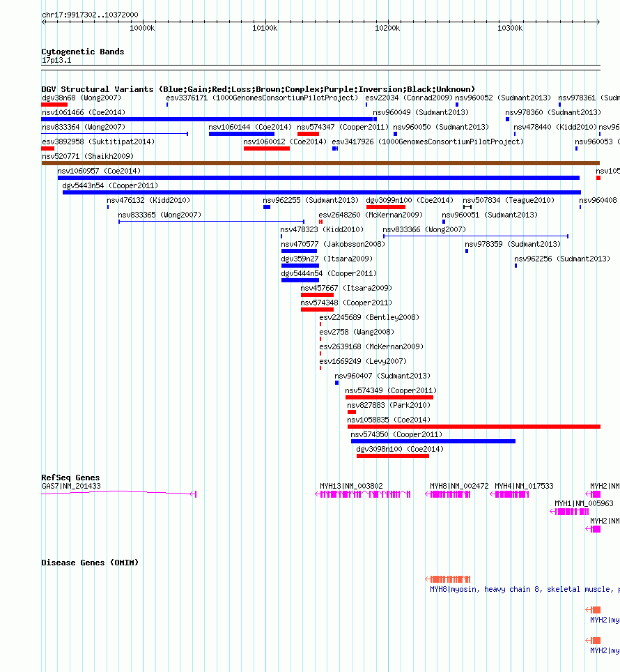620x672 pixels.
Task: Open the dgv5444n54 (Cooper2011) gain bar
Action: pos(300,280)
